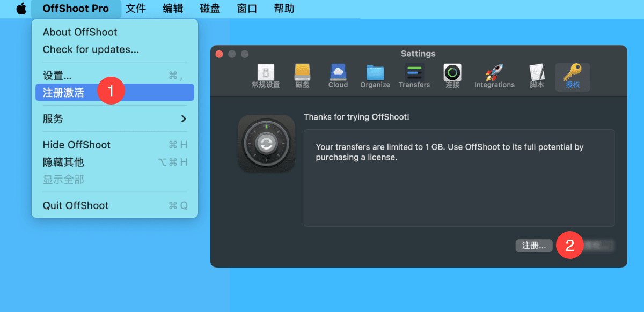Choose Quit OffShoot
The width and height of the screenshot is (644, 312).
(115, 205)
